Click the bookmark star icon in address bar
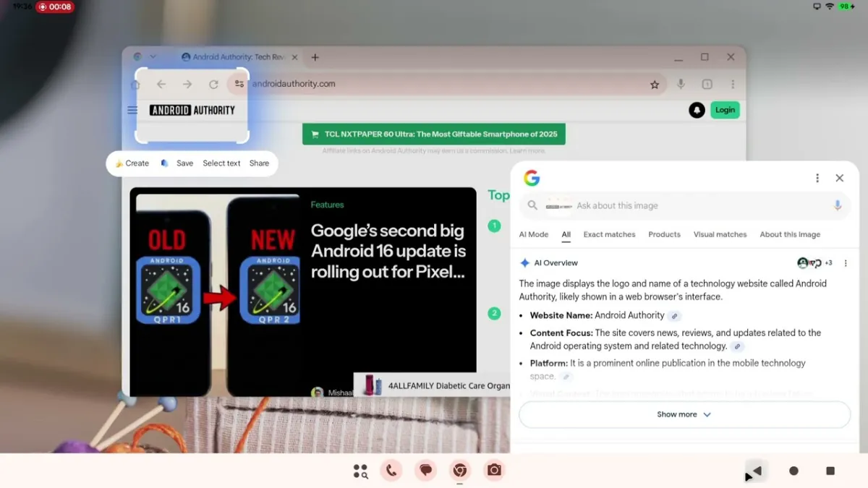 (x=655, y=85)
